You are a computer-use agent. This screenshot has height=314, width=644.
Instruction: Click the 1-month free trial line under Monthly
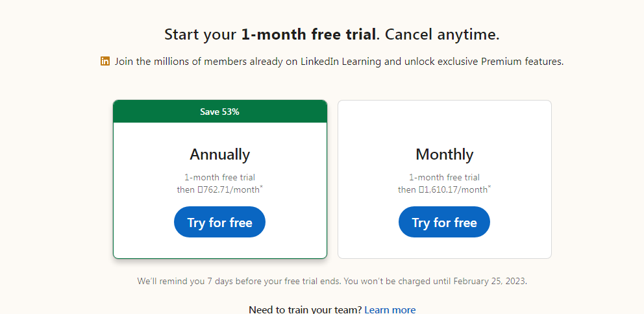point(445,178)
